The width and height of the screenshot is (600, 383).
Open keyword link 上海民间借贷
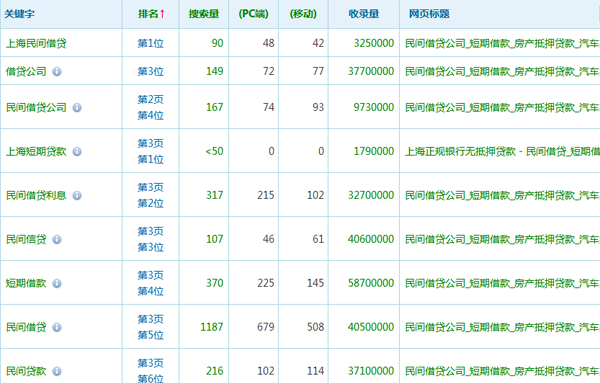[x=36, y=43]
